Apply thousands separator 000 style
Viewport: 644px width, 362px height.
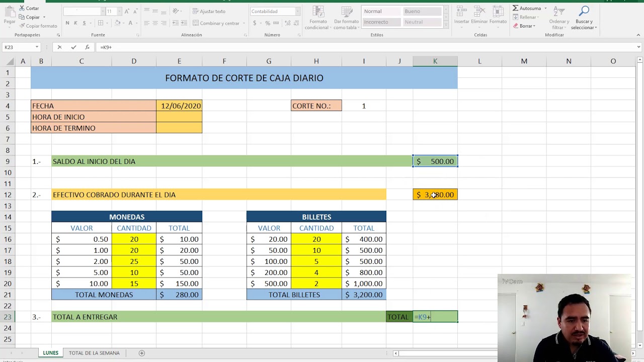276,23
